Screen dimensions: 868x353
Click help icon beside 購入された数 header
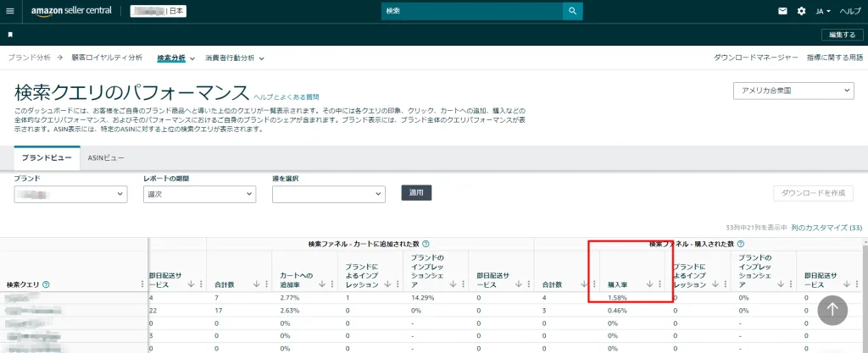pyautogui.click(x=740, y=244)
